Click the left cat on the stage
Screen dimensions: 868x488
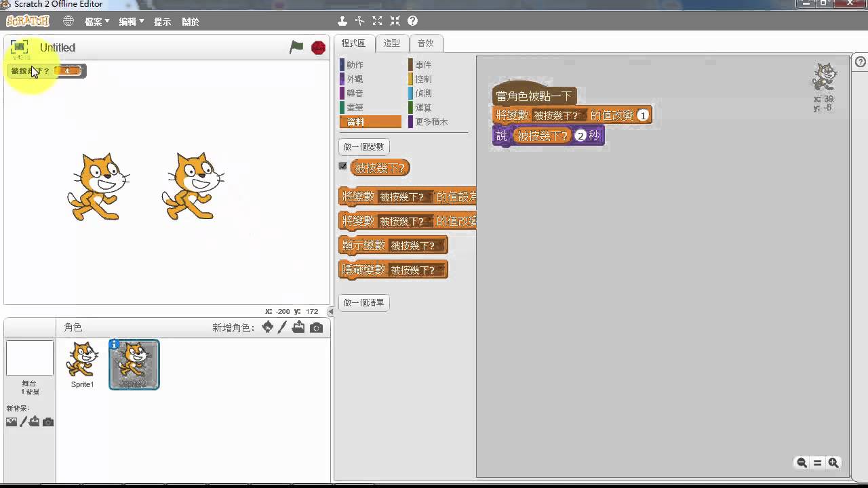pyautogui.click(x=98, y=186)
